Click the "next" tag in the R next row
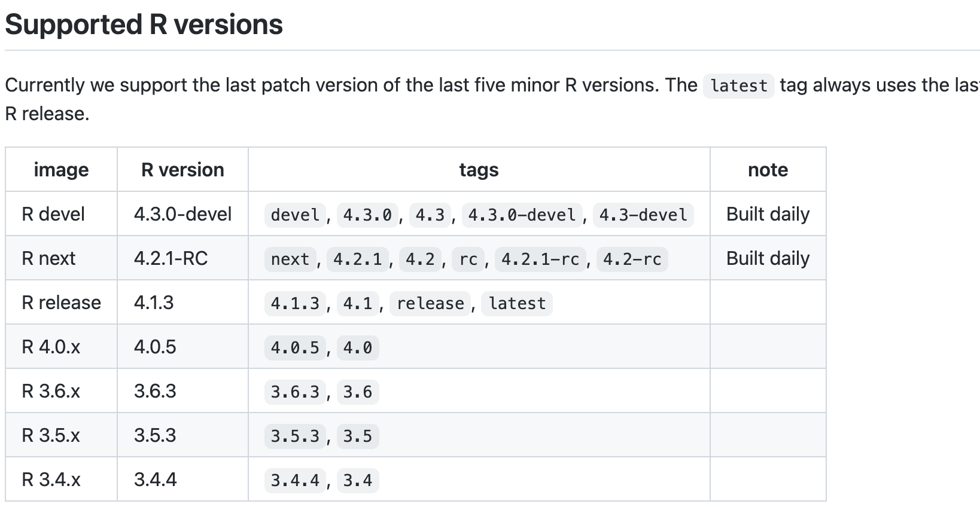 pyautogui.click(x=290, y=259)
